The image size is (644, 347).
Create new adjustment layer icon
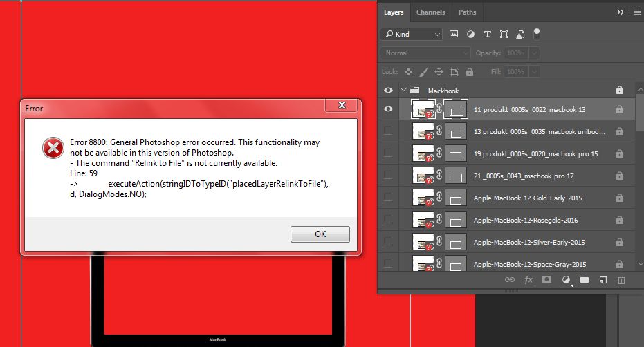[566, 280]
